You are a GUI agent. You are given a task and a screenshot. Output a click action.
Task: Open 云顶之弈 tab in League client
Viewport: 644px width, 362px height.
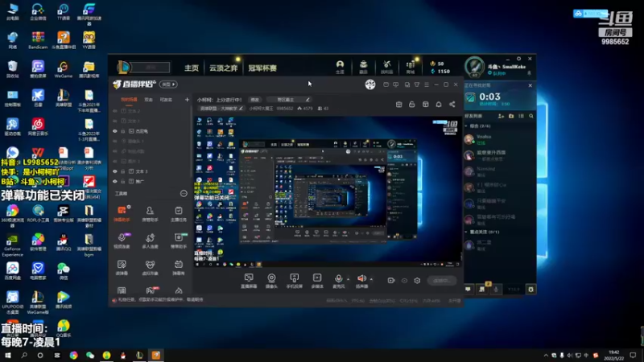224,68
